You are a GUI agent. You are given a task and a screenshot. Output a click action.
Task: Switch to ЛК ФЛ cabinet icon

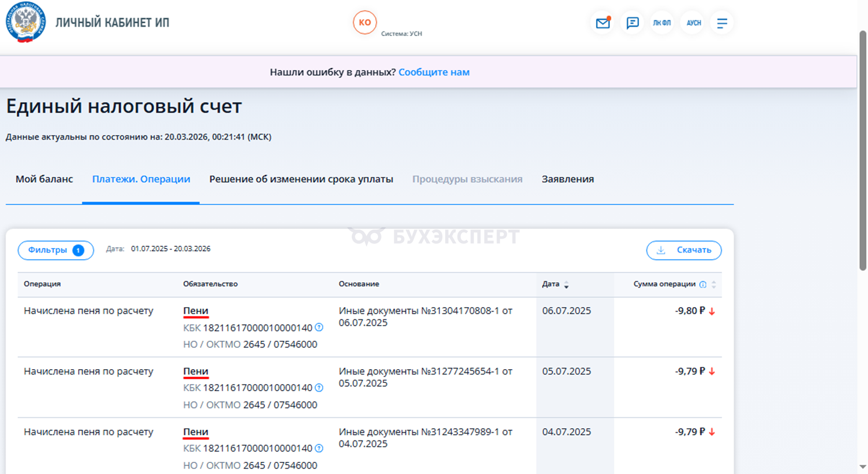[662, 23]
